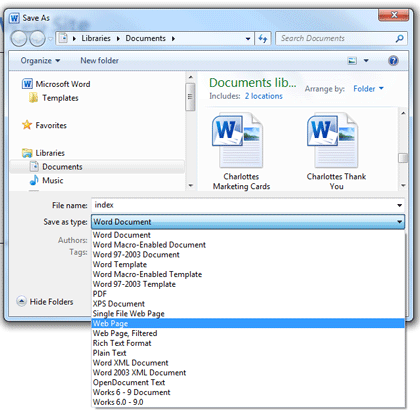Select Web Page file type

(248, 323)
